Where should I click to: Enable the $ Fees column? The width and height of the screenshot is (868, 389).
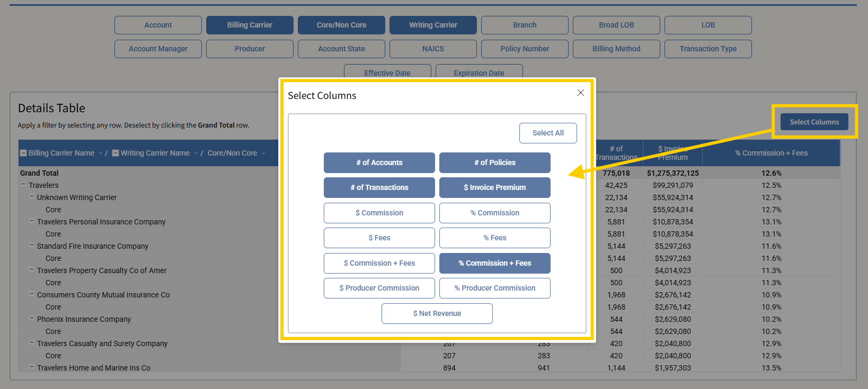[379, 238]
